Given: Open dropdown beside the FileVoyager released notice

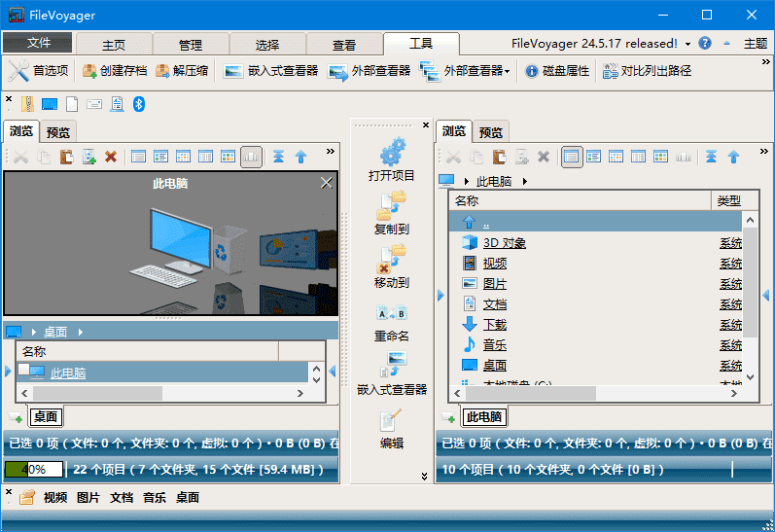Looking at the screenshot, I should (x=687, y=44).
